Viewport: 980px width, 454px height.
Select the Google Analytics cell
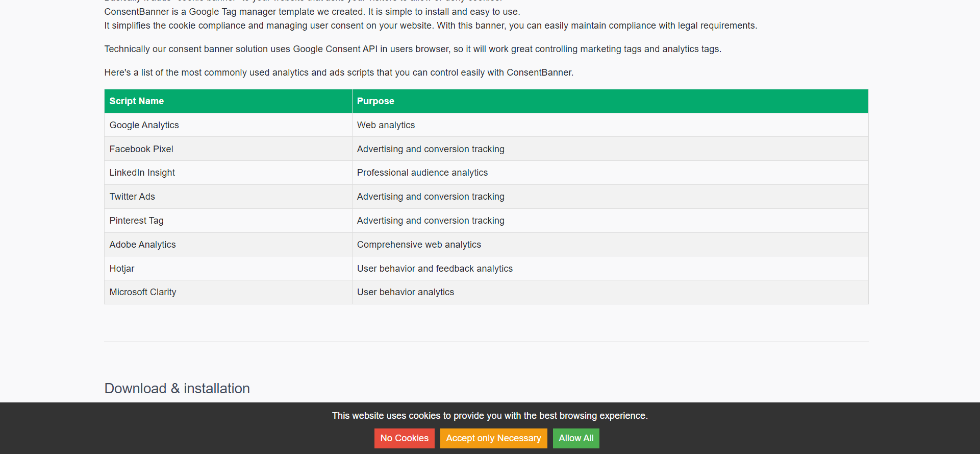tap(228, 125)
